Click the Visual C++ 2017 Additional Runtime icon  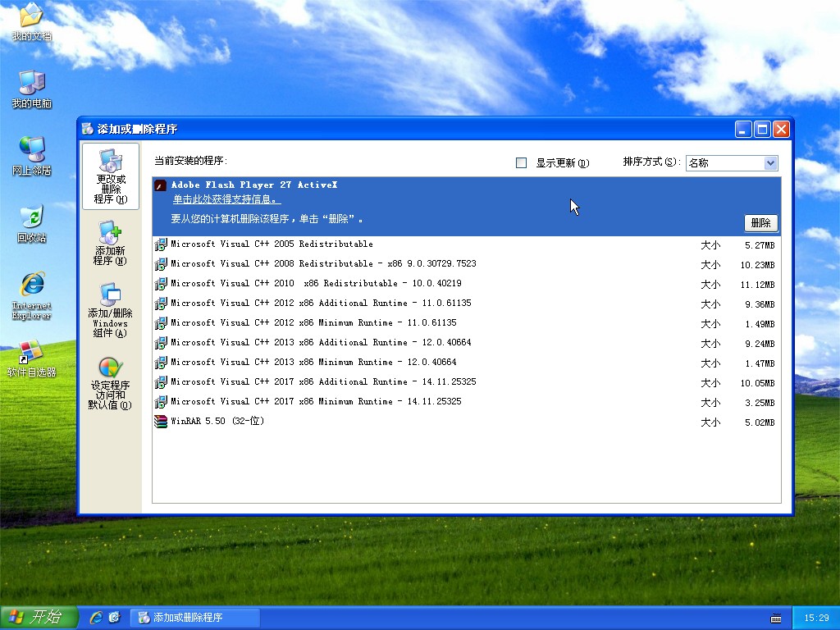(161, 382)
